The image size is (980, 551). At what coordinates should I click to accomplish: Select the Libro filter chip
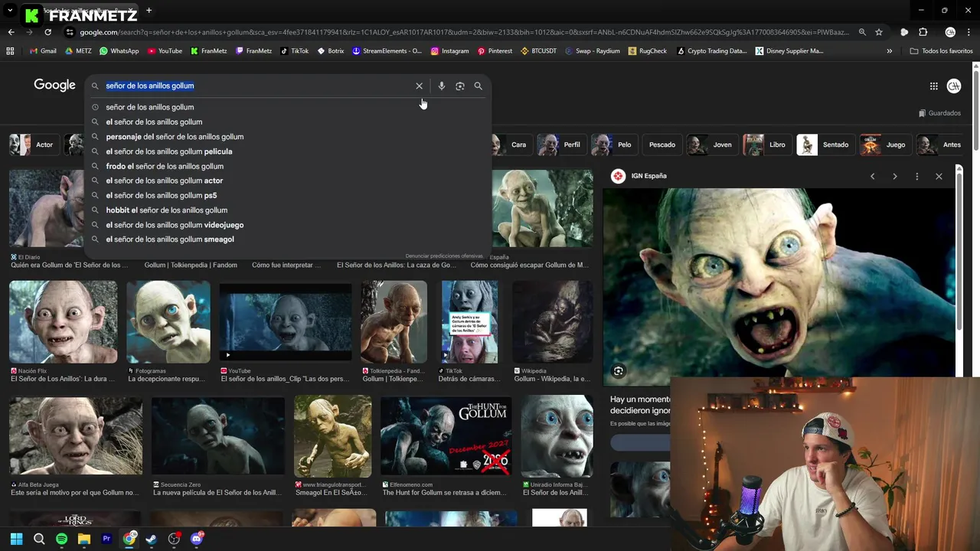click(766, 145)
